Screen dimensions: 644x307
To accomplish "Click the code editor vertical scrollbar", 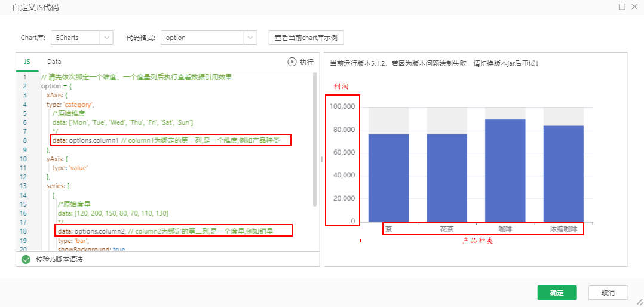I will [x=315, y=140].
